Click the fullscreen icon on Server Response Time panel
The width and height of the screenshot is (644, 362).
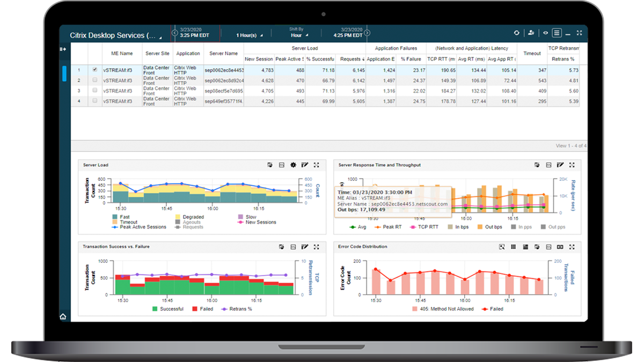[573, 165]
